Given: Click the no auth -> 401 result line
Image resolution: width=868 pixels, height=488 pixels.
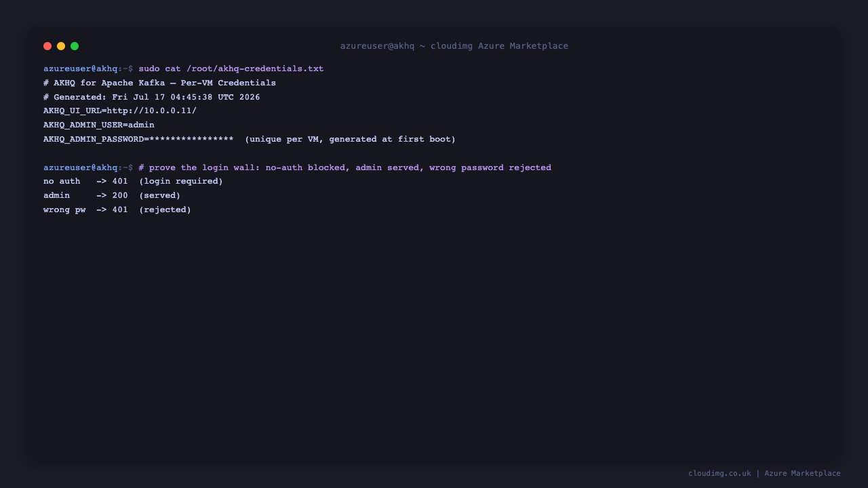Looking at the screenshot, I should (x=133, y=182).
